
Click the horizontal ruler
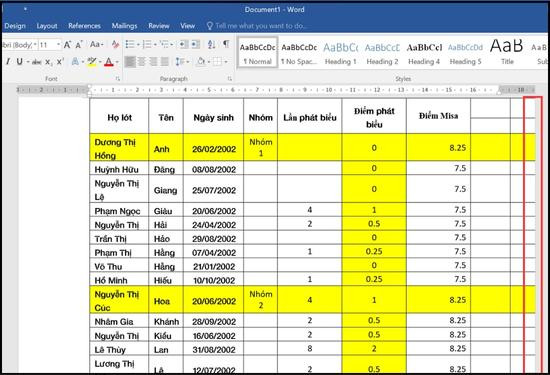(276, 90)
